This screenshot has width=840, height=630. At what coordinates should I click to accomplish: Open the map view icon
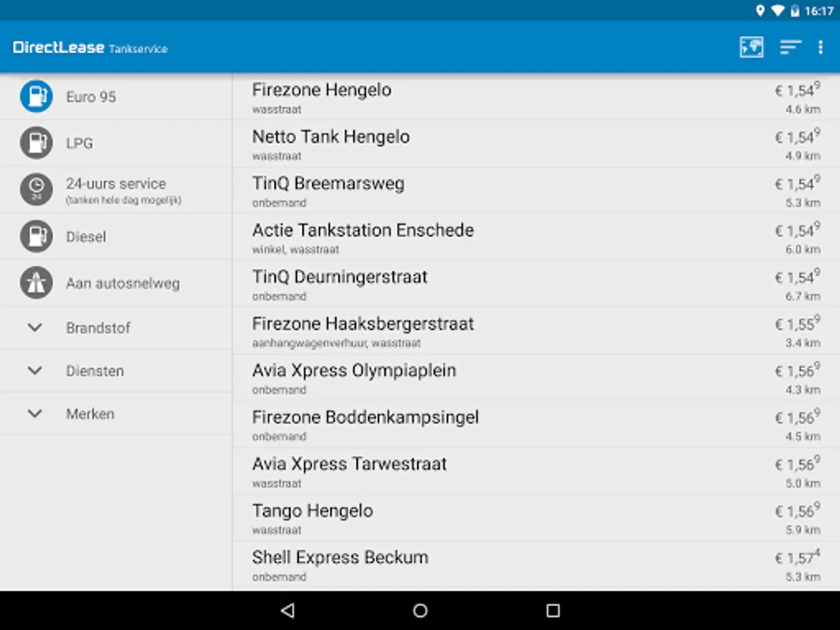pyautogui.click(x=751, y=47)
